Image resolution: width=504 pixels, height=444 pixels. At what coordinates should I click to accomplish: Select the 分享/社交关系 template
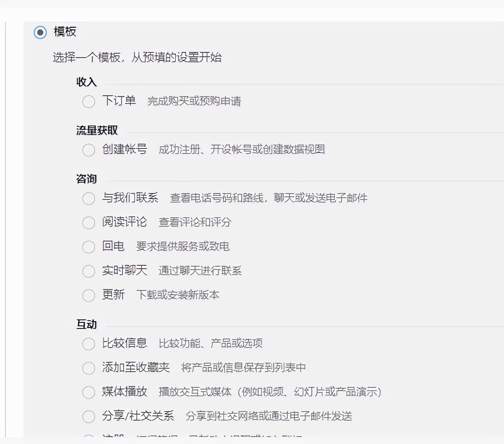point(89,416)
